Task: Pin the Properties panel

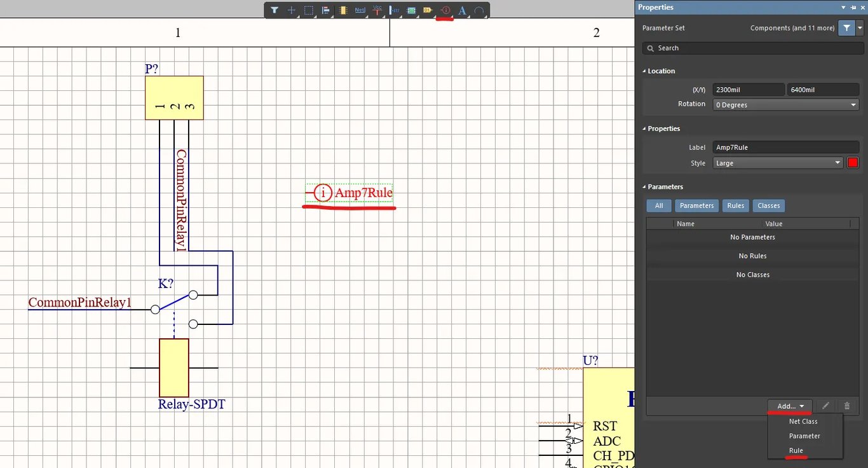Action: (853, 8)
